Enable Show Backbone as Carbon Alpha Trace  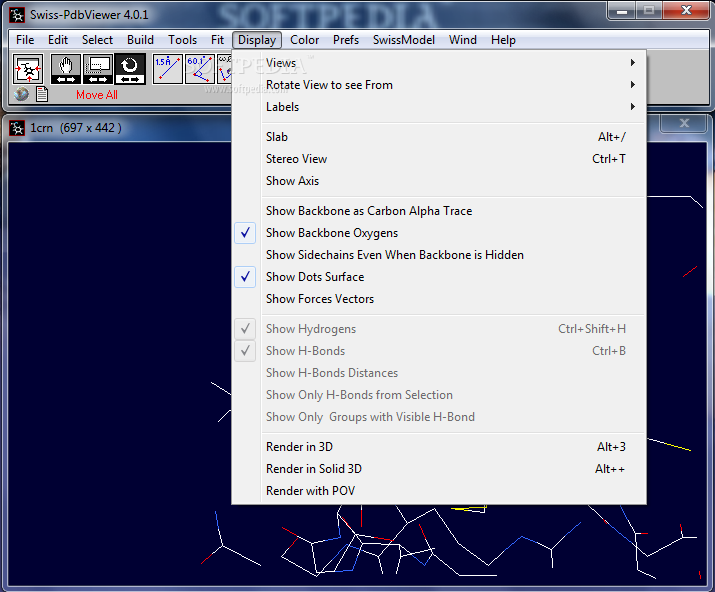pos(440,211)
